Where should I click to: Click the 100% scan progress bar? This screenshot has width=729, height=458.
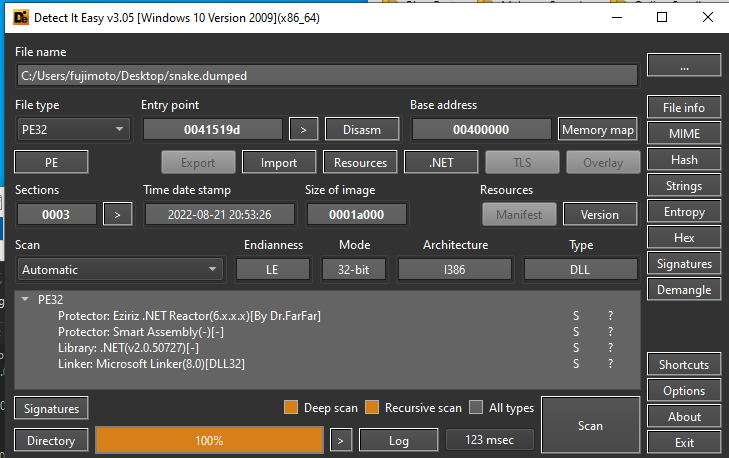[209, 440]
